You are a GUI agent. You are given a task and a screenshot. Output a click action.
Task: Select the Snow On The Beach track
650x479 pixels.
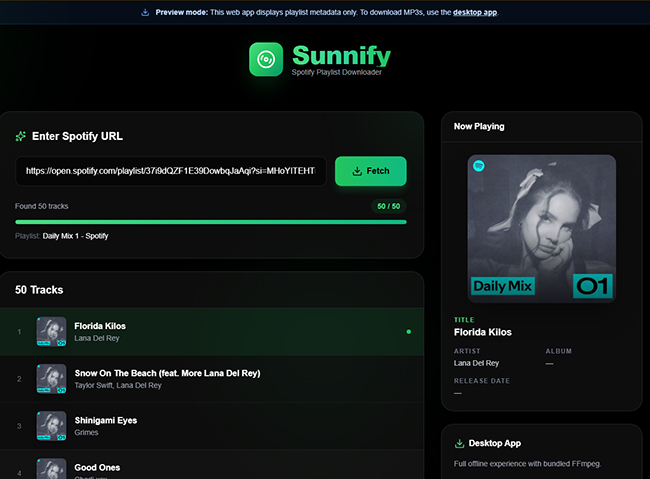click(x=211, y=379)
